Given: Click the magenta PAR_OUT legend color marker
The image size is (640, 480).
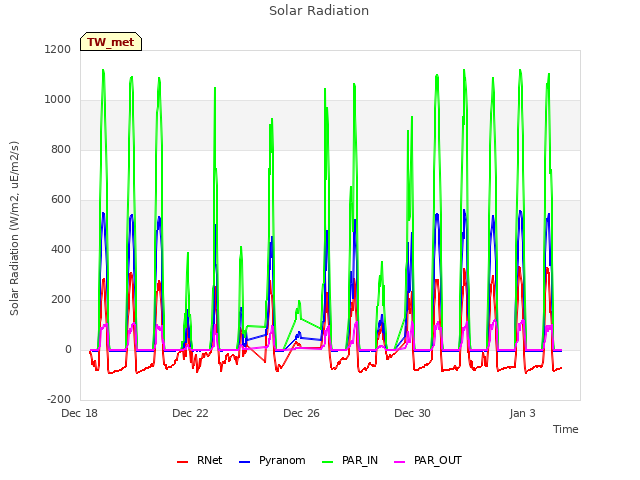Looking at the screenshot, I should tap(400, 462).
